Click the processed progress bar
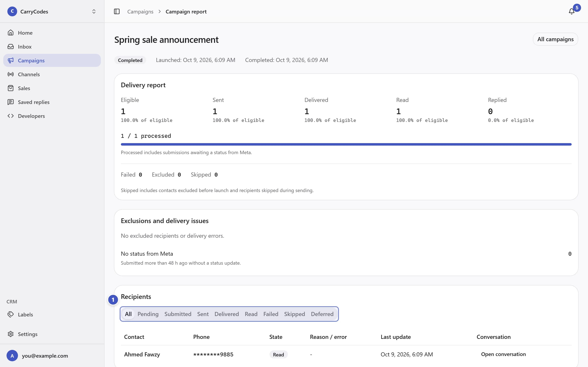The height and width of the screenshot is (367, 588). (x=346, y=144)
